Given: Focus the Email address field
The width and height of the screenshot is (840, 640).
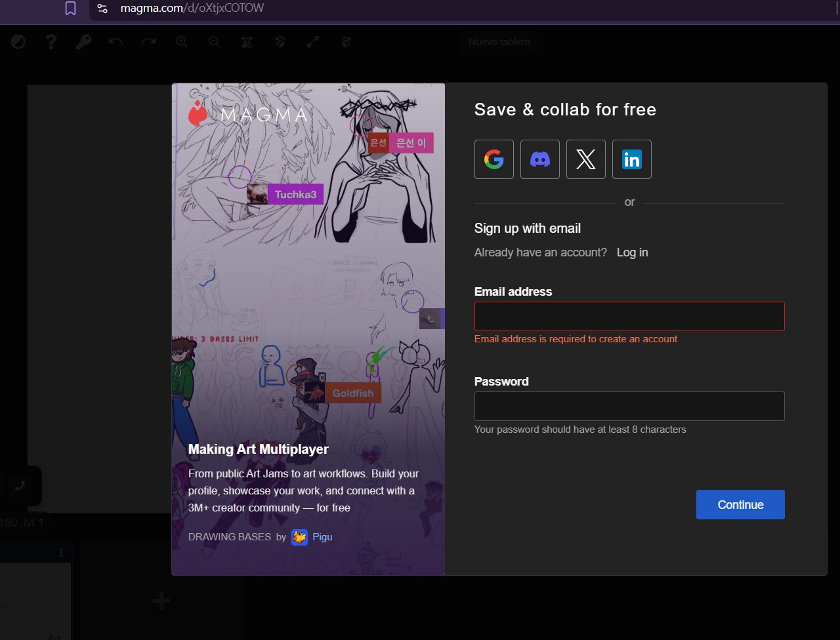Looking at the screenshot, I should [x=629, y=316].
